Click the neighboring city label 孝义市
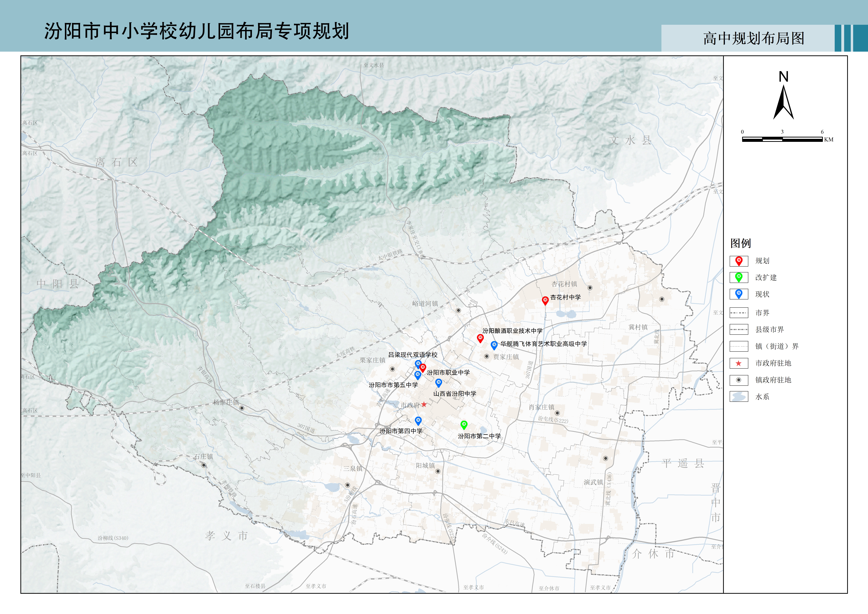This screenshot has width=868, height=614. pyautogui.click(x=227, y=536)
